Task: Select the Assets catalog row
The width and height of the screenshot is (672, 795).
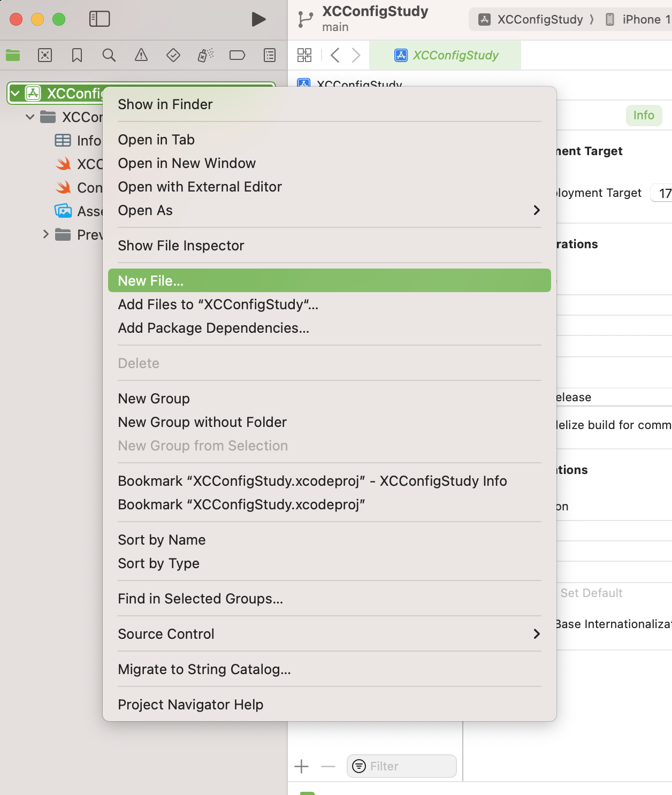Action: [x=78, y=211]
